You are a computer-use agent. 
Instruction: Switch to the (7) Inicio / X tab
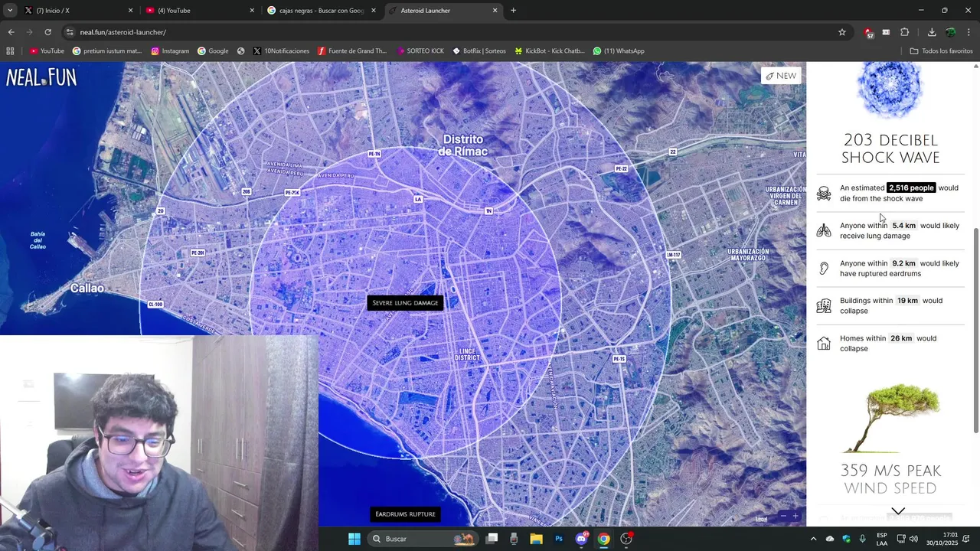pos(77,11)
